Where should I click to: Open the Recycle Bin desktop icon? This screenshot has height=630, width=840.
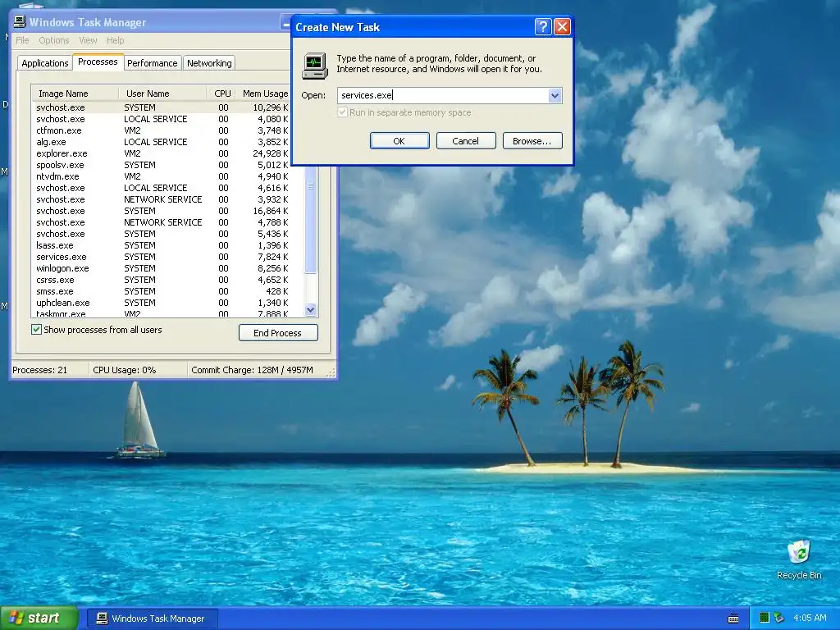pos(799,559)
